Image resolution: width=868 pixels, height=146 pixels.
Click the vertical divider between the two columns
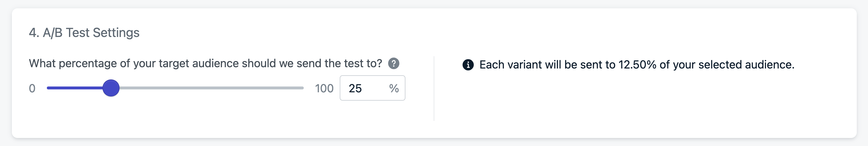pyautogui.click(x=434, y=88)
